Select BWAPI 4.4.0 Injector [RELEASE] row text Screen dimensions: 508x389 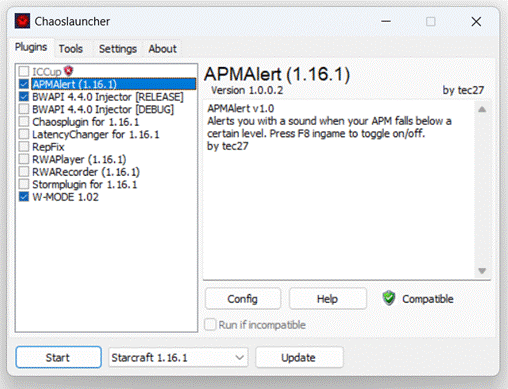tap(108, 97)
